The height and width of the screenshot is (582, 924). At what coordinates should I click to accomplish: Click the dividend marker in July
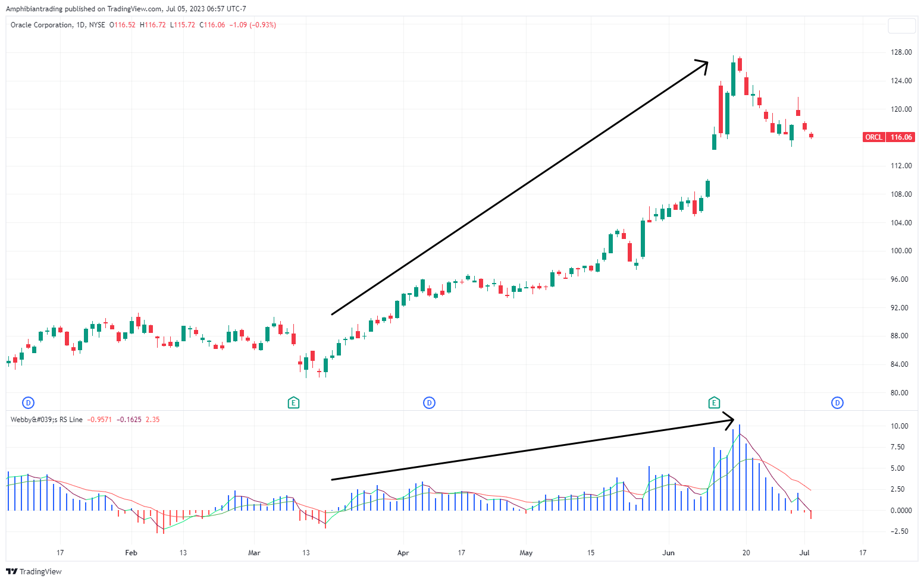tap(837, 403)
